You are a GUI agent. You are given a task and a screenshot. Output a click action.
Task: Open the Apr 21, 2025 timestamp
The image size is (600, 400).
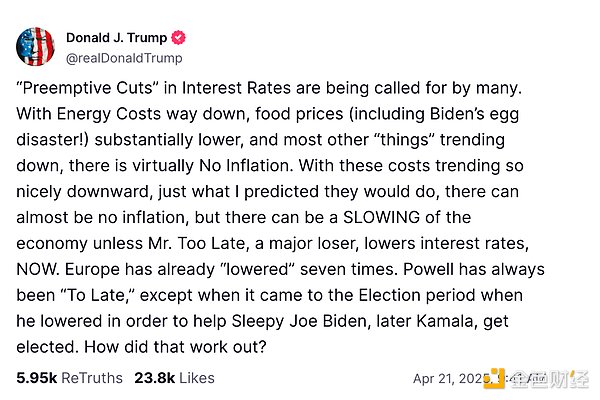click(450, 379)
